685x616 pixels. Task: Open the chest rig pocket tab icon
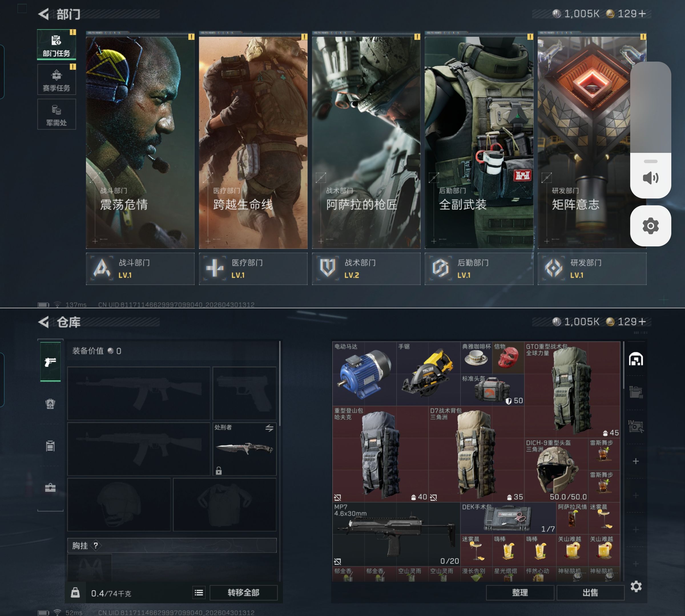coord(51,446)
